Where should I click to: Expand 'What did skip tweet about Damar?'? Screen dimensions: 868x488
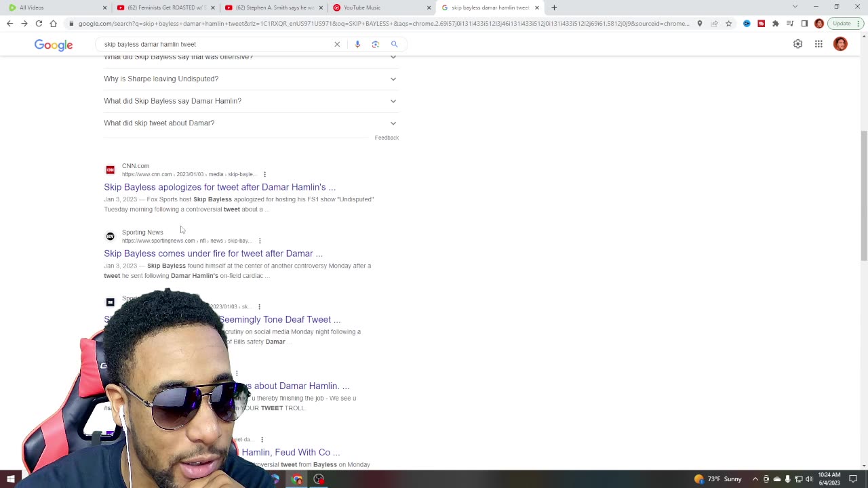tap(251, 123)
